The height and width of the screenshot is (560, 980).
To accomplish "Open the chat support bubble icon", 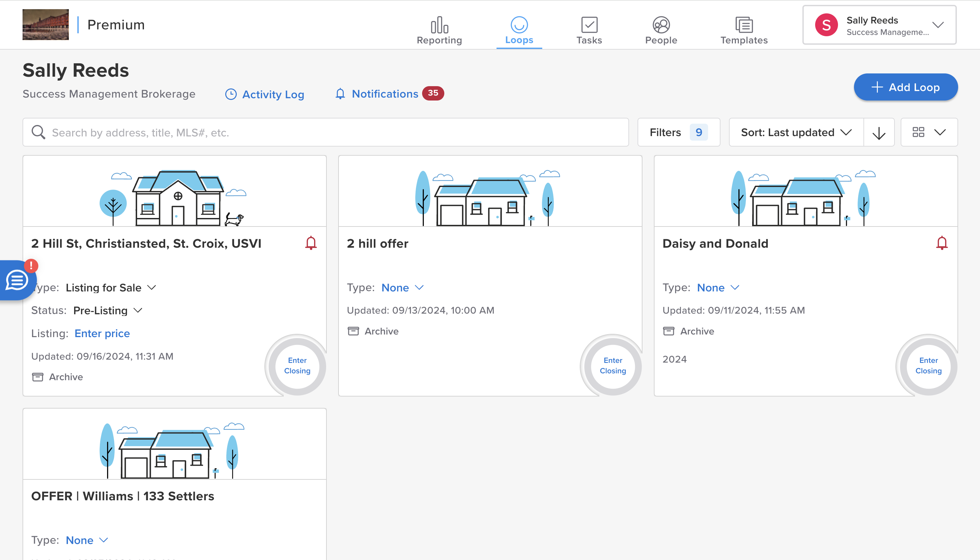I will tap(17, 280).
